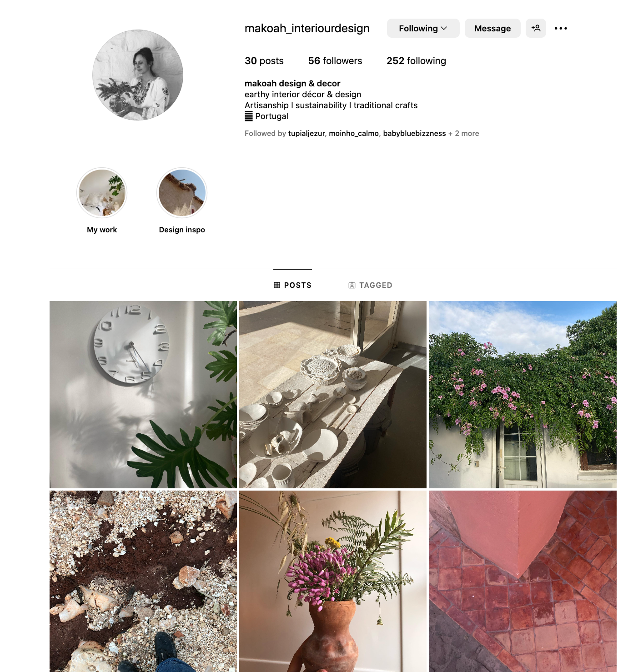View the 252 following list
The width and height of the screenshot is (633, 672).
tap(416, 61)
